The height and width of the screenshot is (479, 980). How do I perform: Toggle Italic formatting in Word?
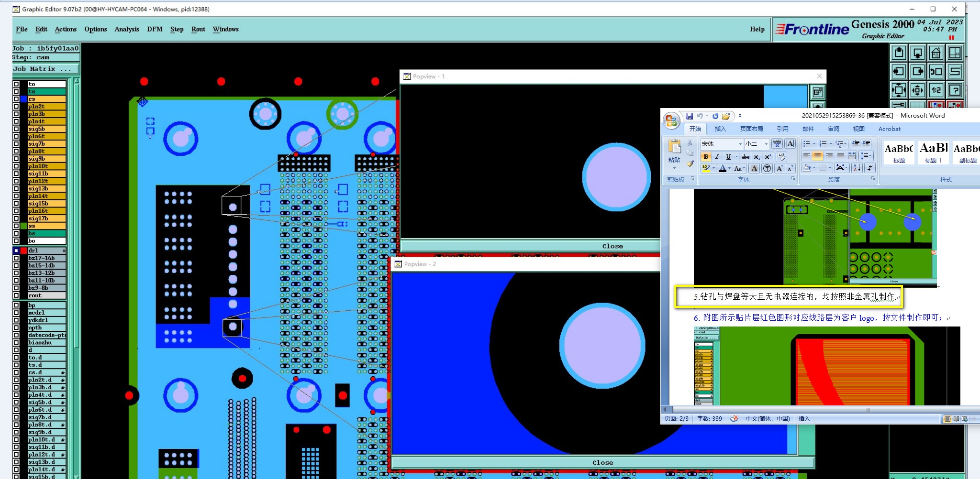click(x=717, y=157)
